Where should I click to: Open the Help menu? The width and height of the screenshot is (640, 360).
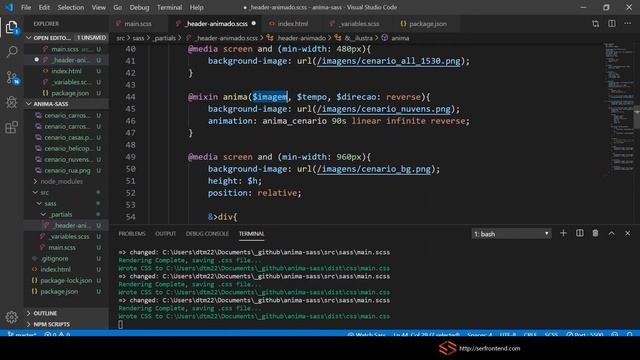[196, 7]
